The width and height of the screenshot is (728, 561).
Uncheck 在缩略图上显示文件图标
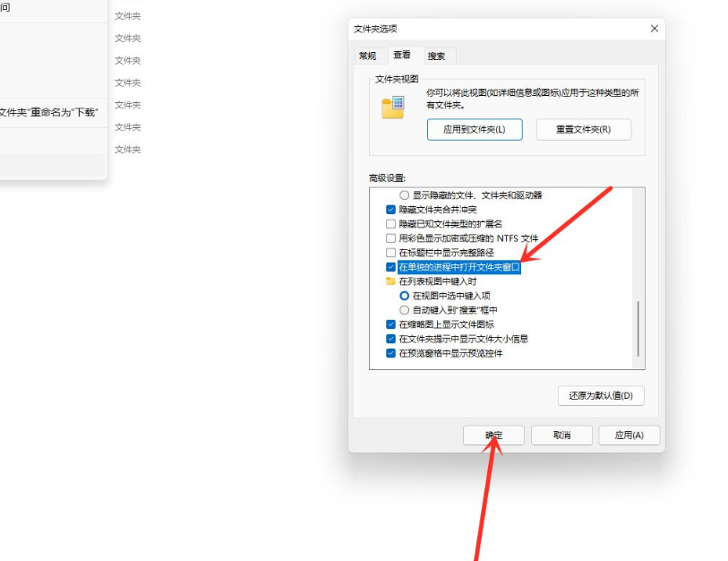(390, 324)
